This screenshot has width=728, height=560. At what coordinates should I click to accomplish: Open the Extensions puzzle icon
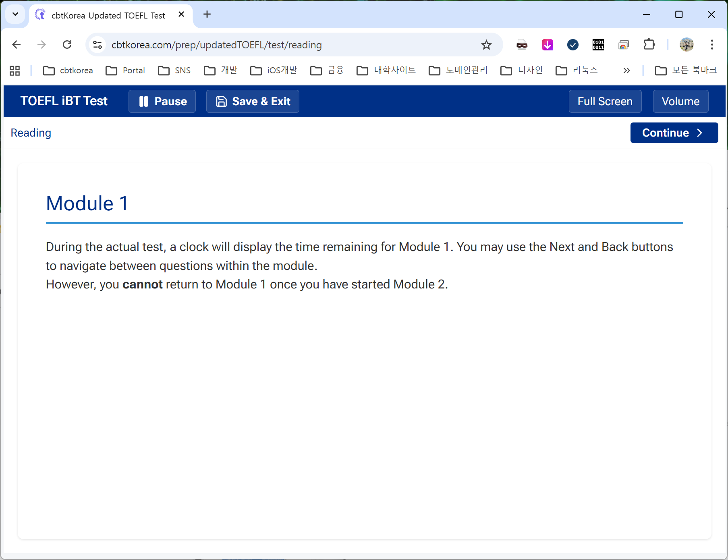pos(649,45)
